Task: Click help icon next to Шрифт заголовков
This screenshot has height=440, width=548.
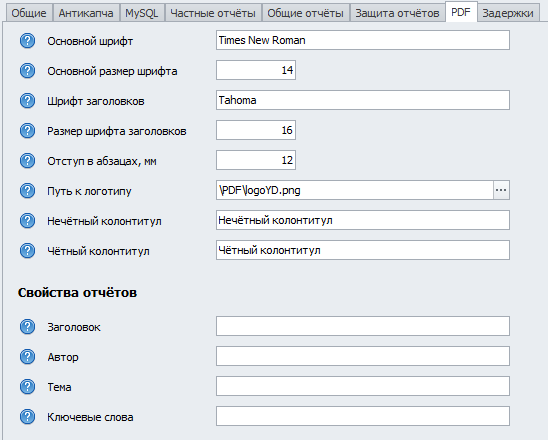Action: 27,101
